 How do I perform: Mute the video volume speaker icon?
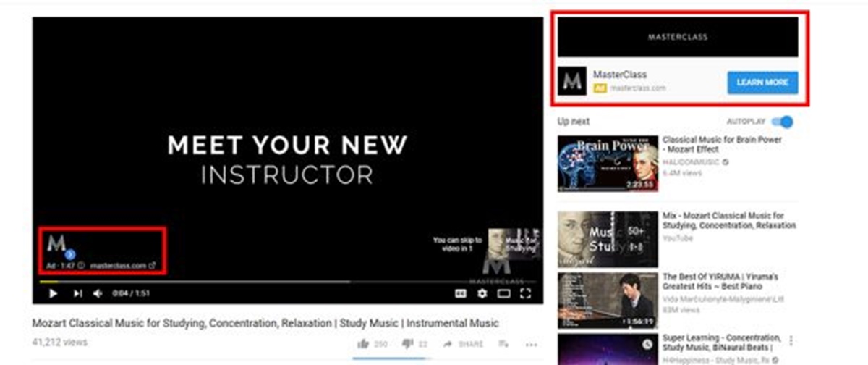coord(98,293)
